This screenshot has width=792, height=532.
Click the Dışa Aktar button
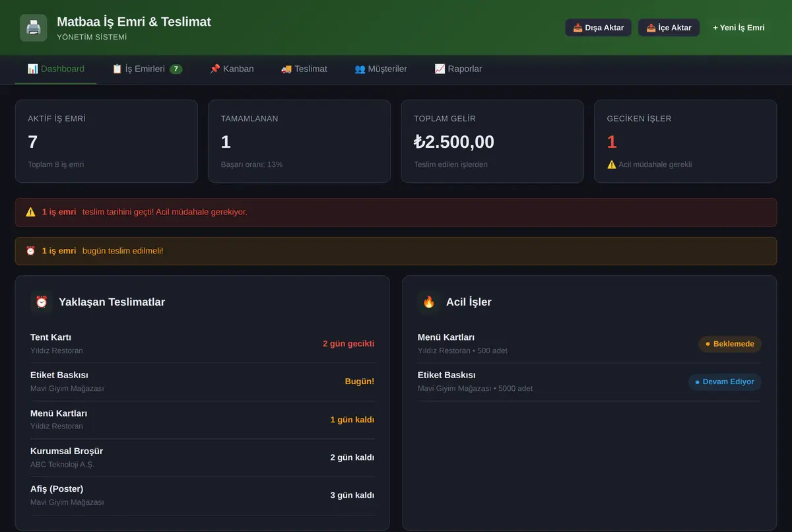(x=599, y=28)
